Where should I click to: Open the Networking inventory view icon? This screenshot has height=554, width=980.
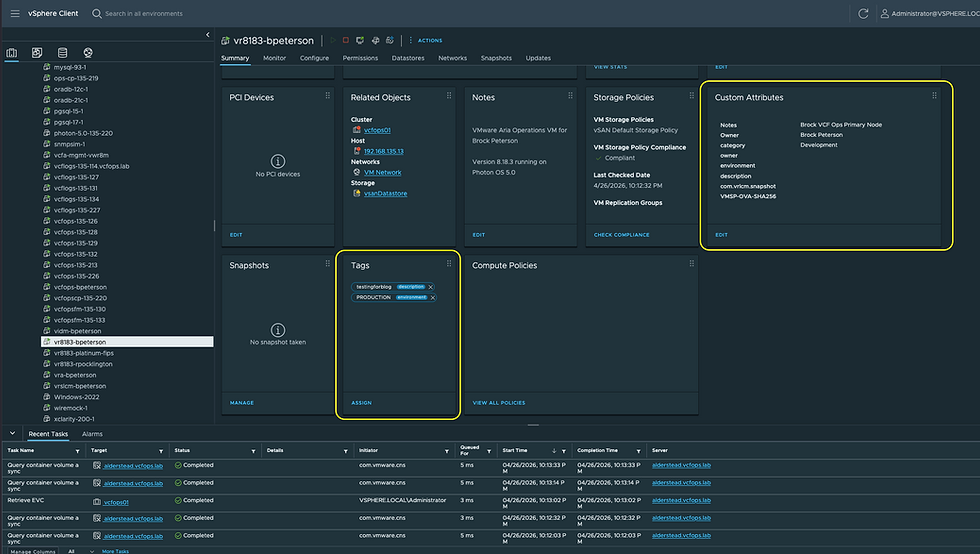click(x=88, y=52)
